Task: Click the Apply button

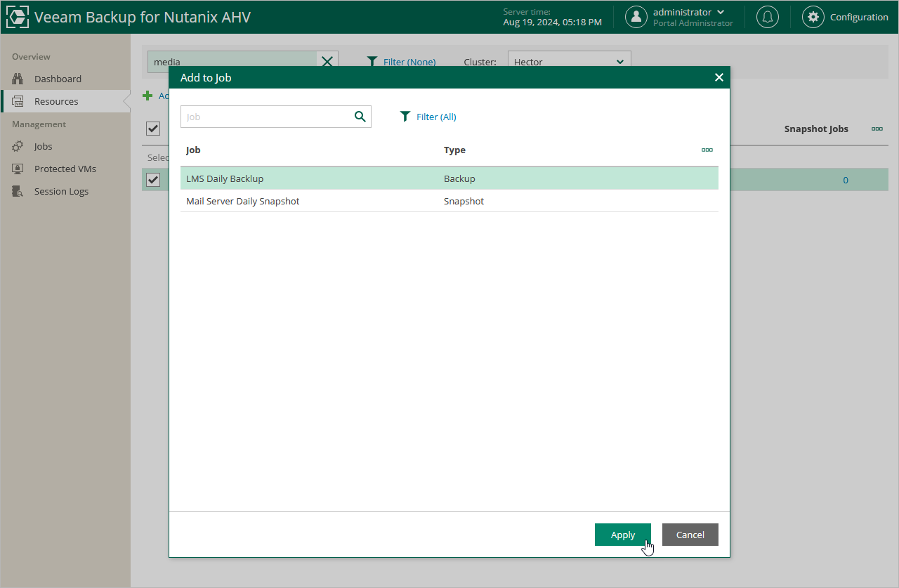Action: pos(623,535)
